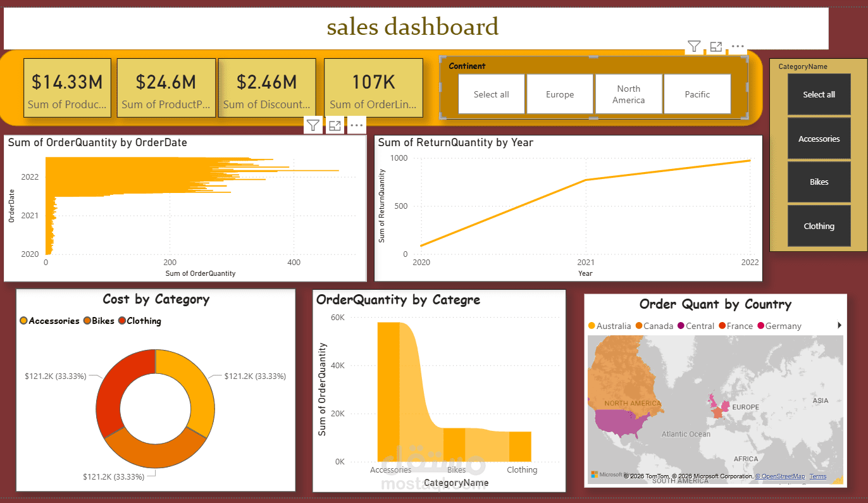This screenshot has height=503, width=868.
Task: Select North America in the Continent slicer
Action: tap(628, 94)
